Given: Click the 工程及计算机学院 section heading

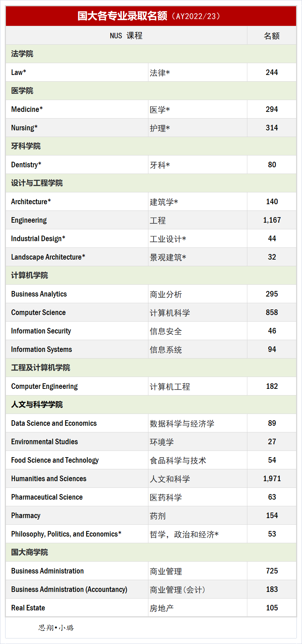Looking at the screenshot, I should tap(41, 368).
